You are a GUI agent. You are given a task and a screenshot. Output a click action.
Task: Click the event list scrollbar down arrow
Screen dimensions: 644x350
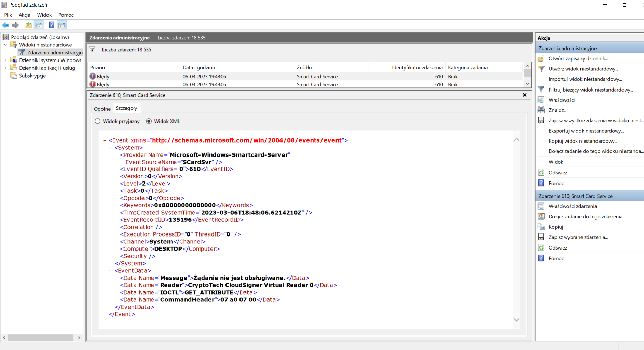[x=527, y=84]
